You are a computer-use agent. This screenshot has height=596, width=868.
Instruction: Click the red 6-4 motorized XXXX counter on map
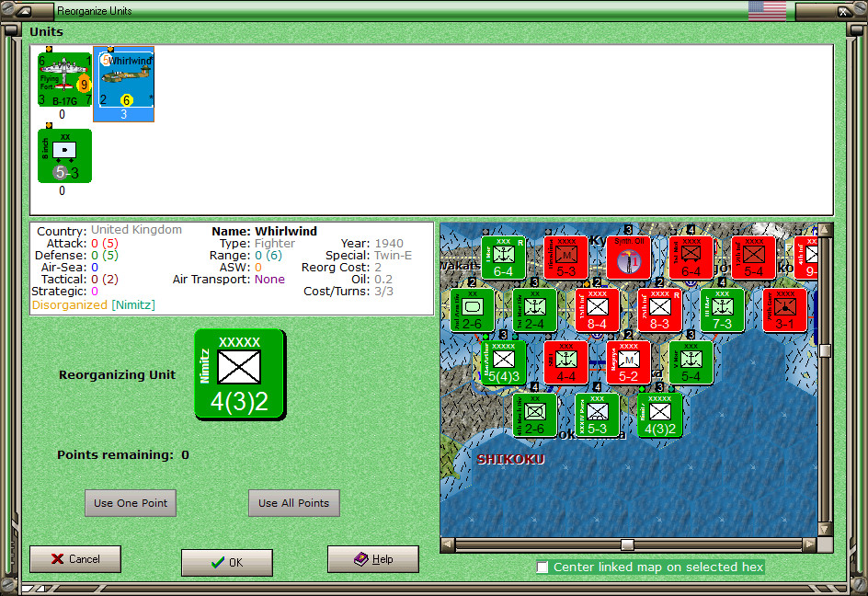click(691, 258)
